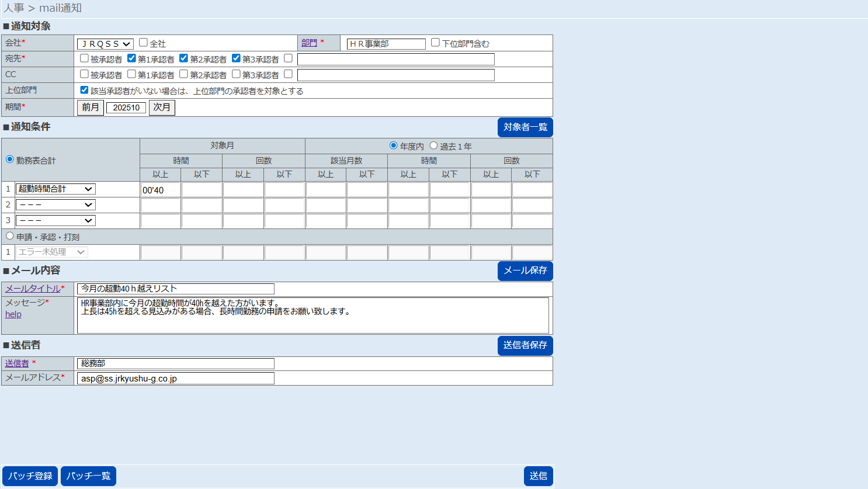Image resolution: width=868 pixels, height=489 pixels.
Task: Open the バッチ登録 batch registration
Action: 30,476
